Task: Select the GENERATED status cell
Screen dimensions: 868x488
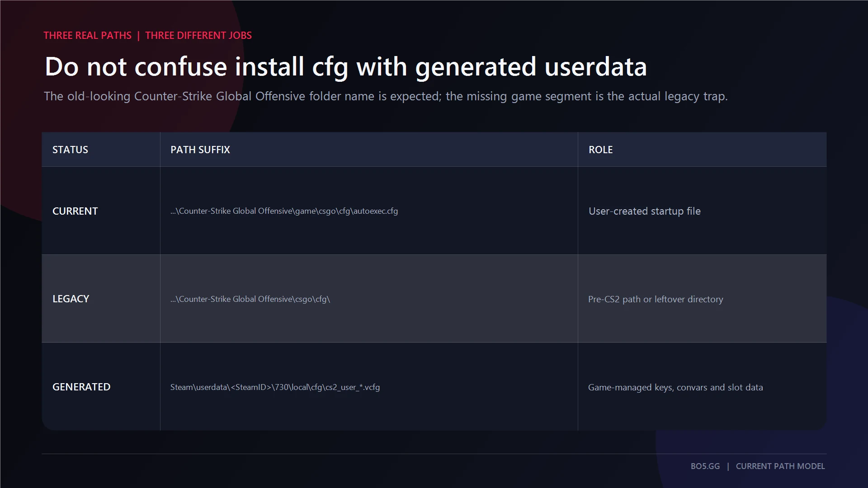Action: point(101,387)
